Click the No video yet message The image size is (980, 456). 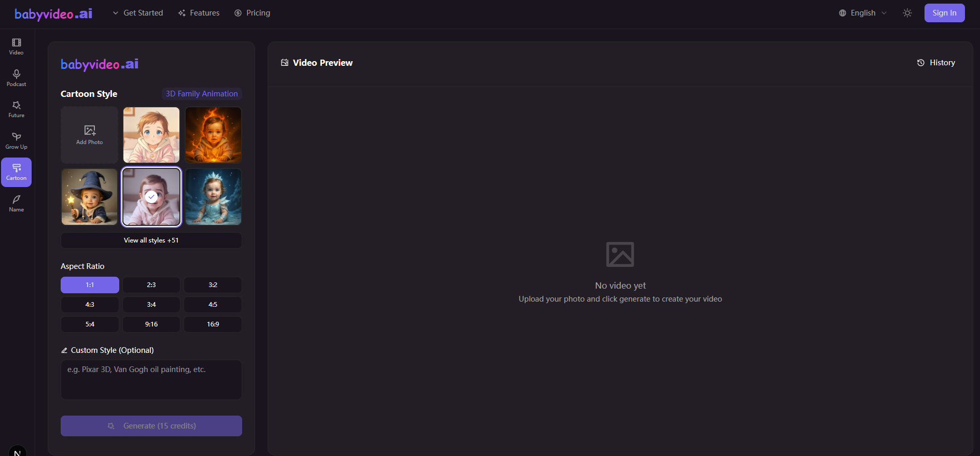[x=620, y=286]
